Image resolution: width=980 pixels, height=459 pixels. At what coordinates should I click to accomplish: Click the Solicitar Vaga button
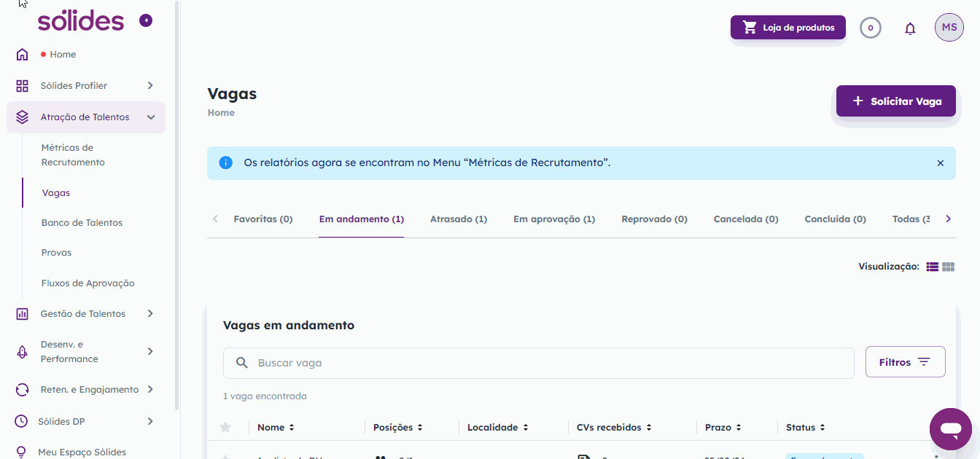895,101
